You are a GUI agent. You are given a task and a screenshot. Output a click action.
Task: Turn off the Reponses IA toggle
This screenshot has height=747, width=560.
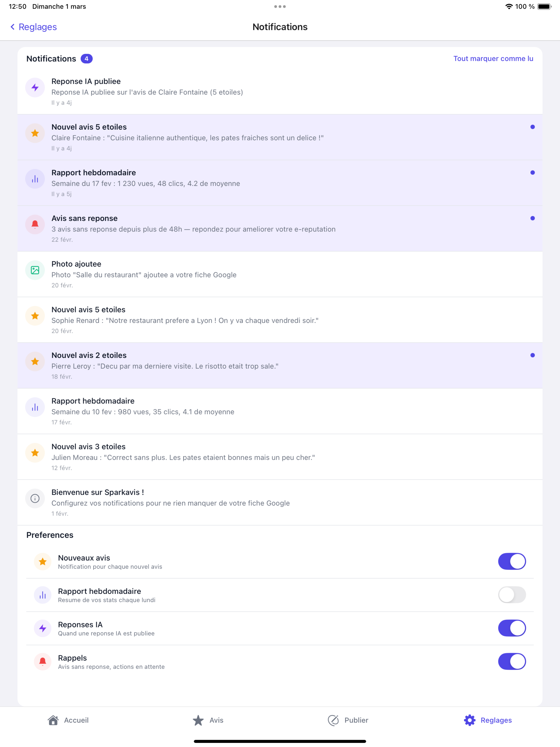(511, 628)
